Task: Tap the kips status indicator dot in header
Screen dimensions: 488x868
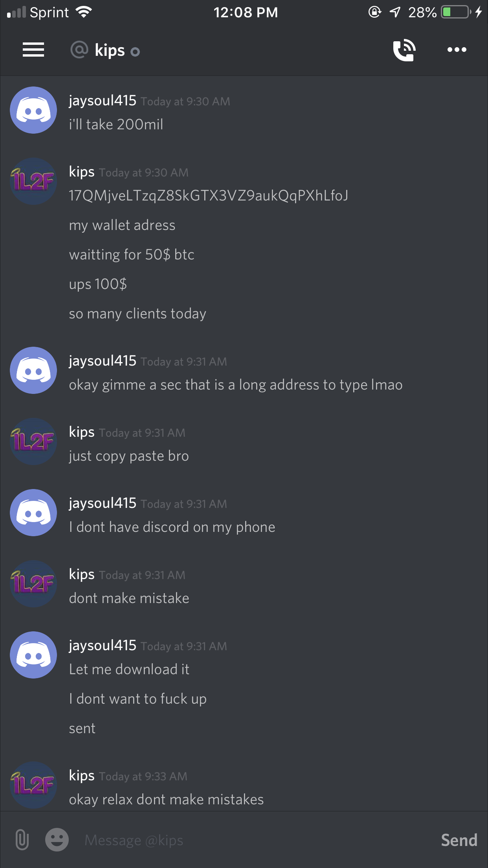Action: tap(135, 52)
